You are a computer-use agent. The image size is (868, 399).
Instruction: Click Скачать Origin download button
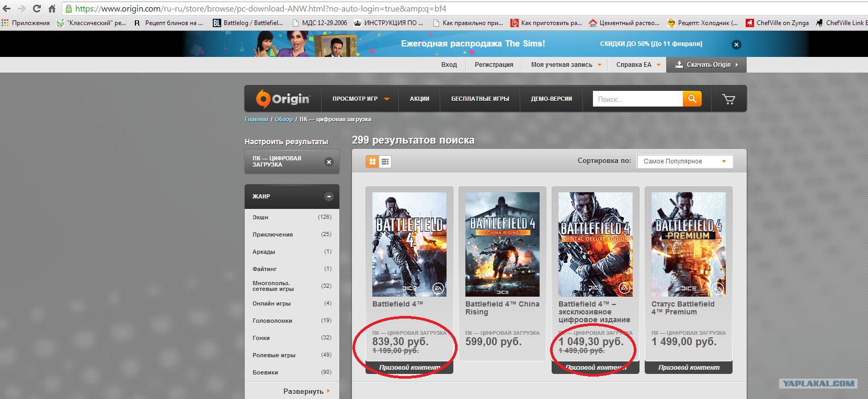coord(706,65)
